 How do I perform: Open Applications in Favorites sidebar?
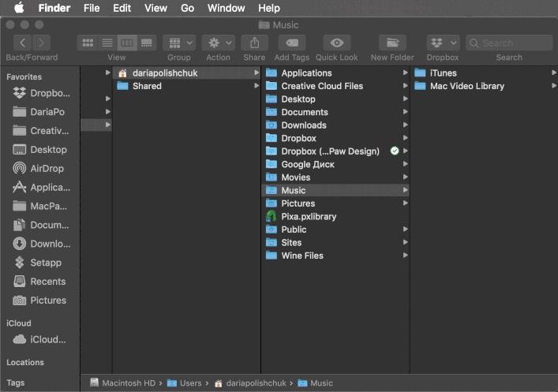click(41, 188)
